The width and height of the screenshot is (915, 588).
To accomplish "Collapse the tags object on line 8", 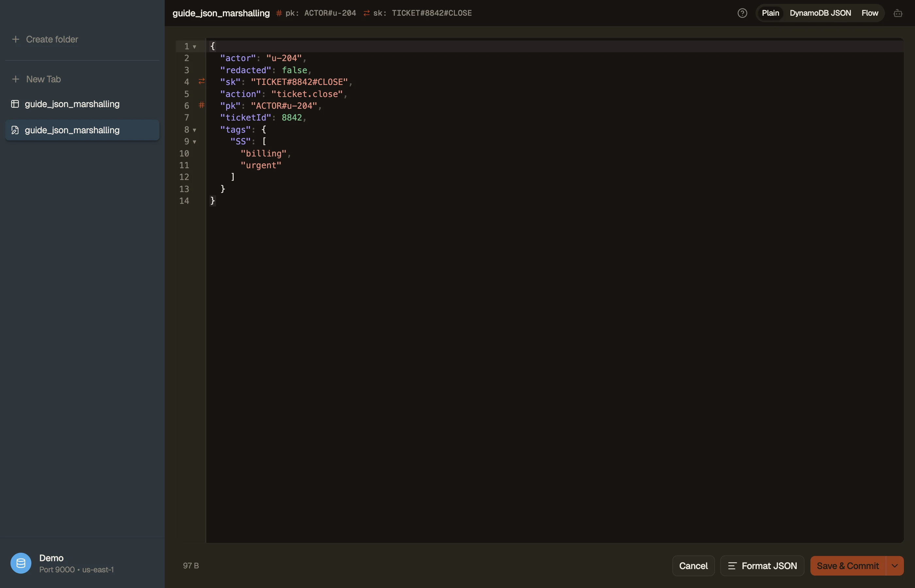I will click(194, 130).
